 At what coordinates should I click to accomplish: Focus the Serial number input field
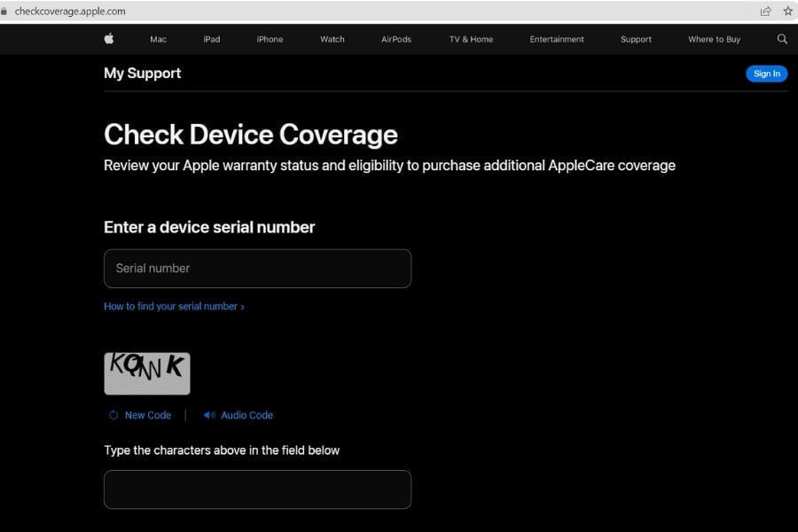pyautogui.click(x=257, y=269)
